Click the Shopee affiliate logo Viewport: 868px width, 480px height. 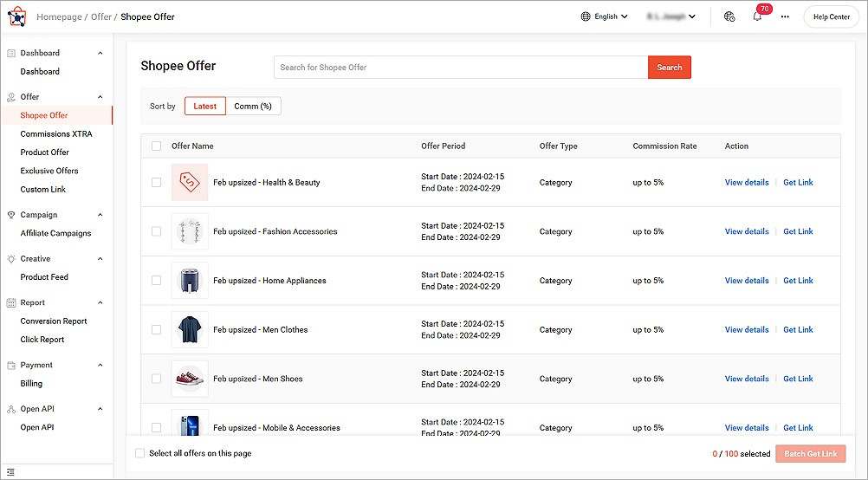pyautogui.click(x=17, y=16)
